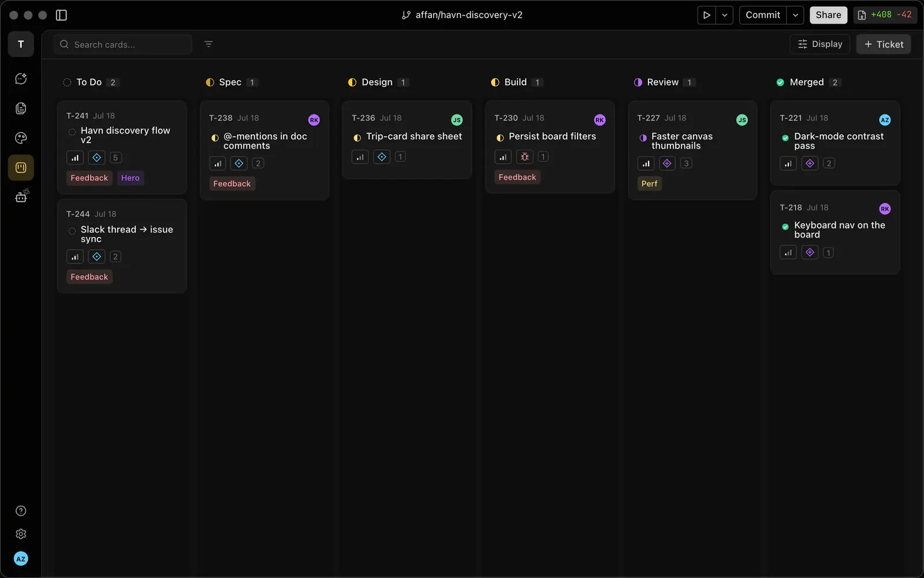Open the settings gear icon
924x578 pixels.
click(x=21, y=534)
